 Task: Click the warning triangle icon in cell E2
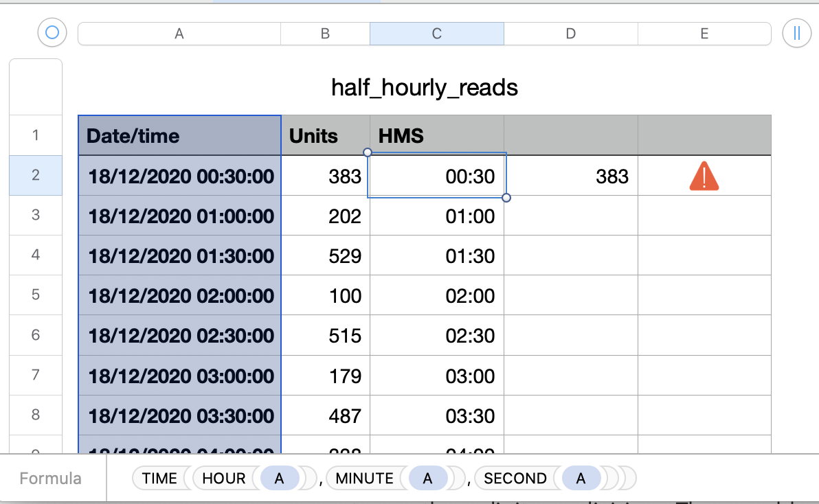[704, 176]
